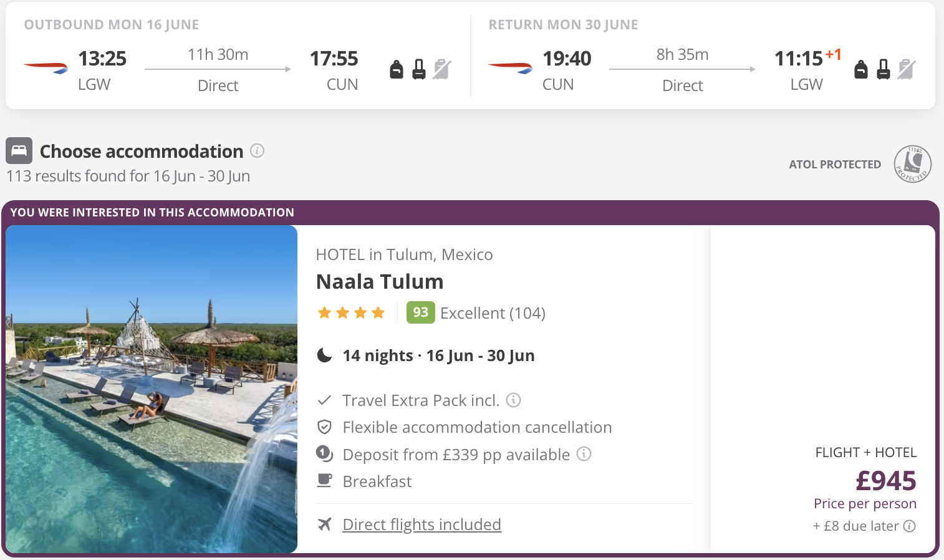The height and width of the screenshot is (560, 944).
Task: Open Direct flights included link
Action: [x=421, y=524]
